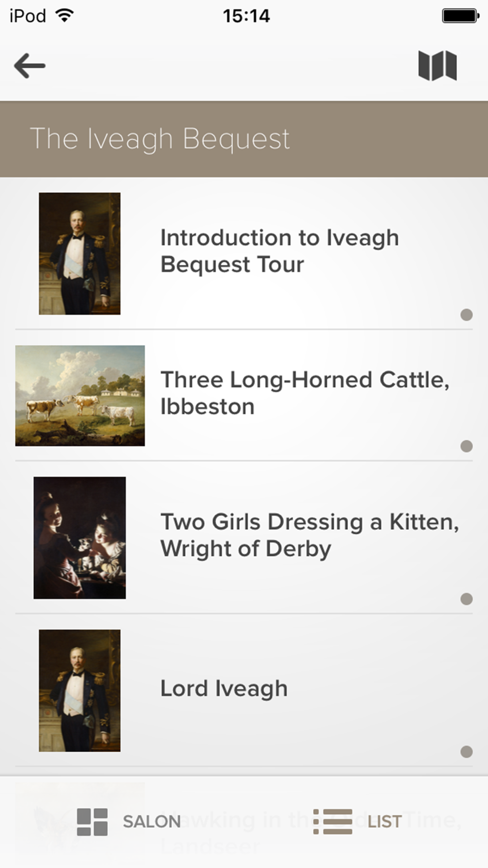
Task: Tap the dot indicator on Cattle row
Action: [x=467, y=446]
